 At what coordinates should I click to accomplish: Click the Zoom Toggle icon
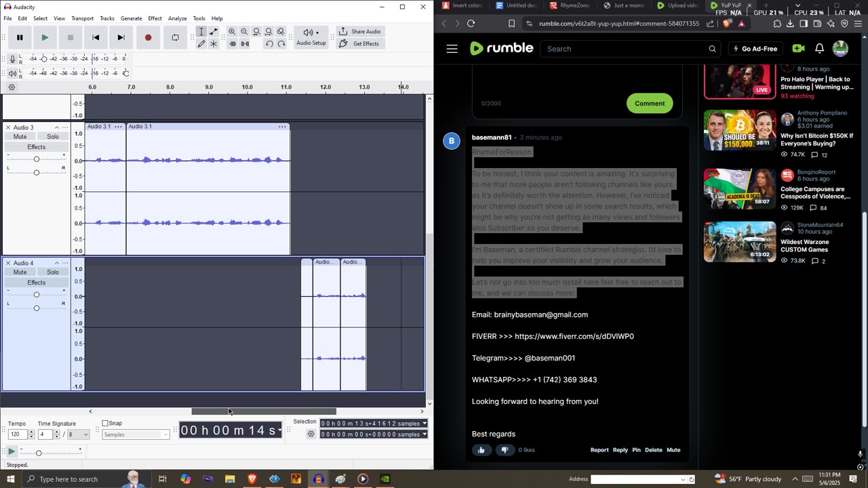pyautogui.click(x=281, y=31)
